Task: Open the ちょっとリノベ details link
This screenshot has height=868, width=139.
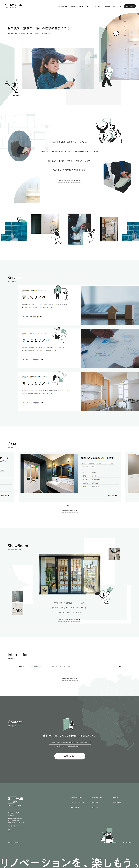Action: 33,403
